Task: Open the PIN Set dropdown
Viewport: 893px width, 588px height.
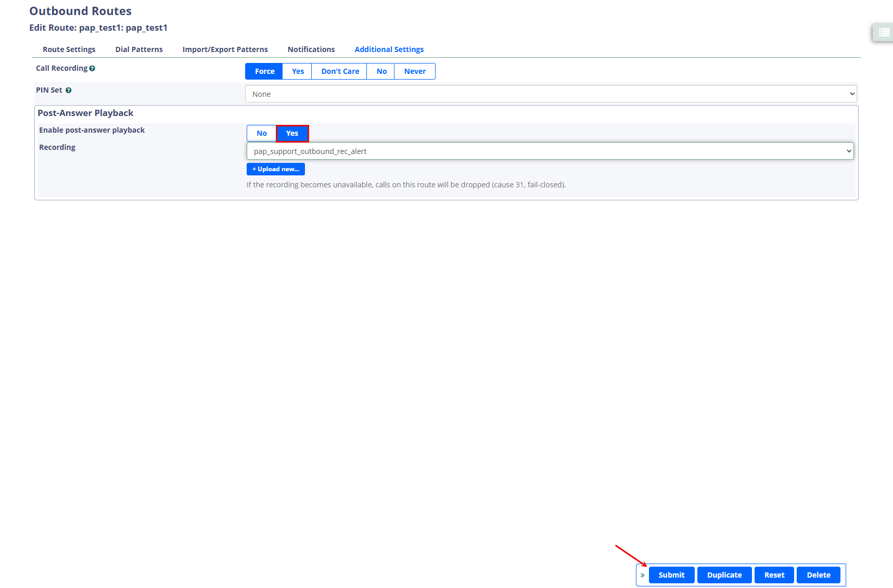Action: (551, 94)
